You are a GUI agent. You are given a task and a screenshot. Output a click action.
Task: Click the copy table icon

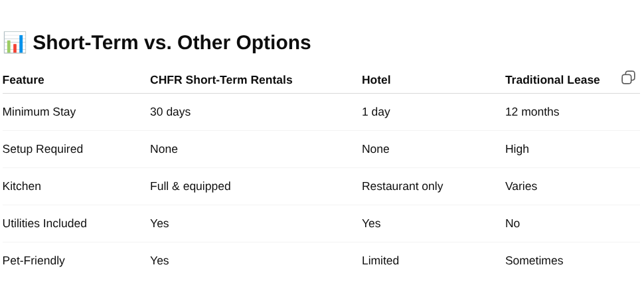pyautogui.click(x=628, y=77)
